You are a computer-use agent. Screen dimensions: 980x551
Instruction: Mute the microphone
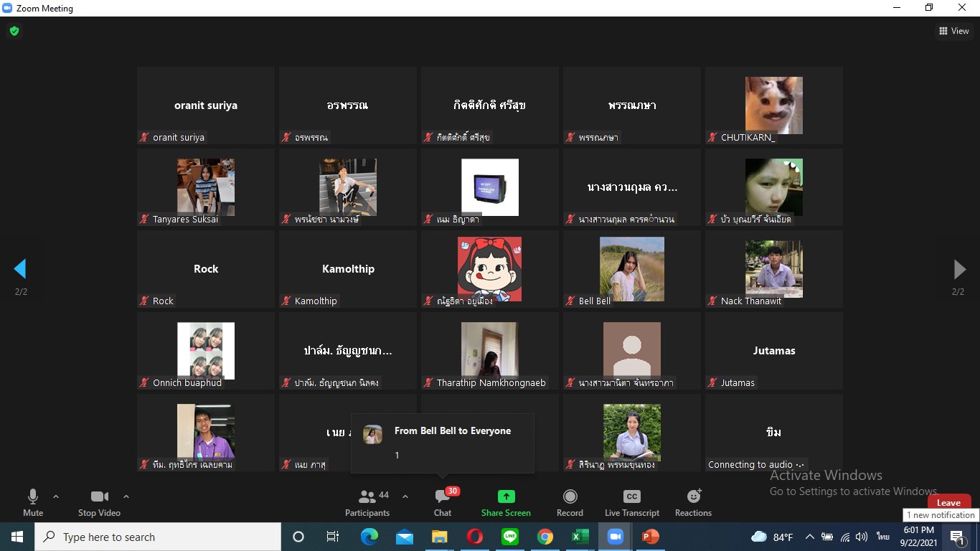point(33,502)
